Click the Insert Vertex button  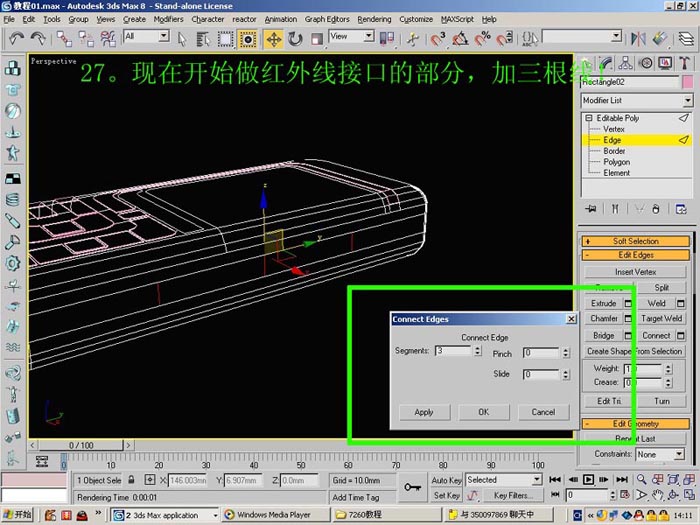coord(635,272)
